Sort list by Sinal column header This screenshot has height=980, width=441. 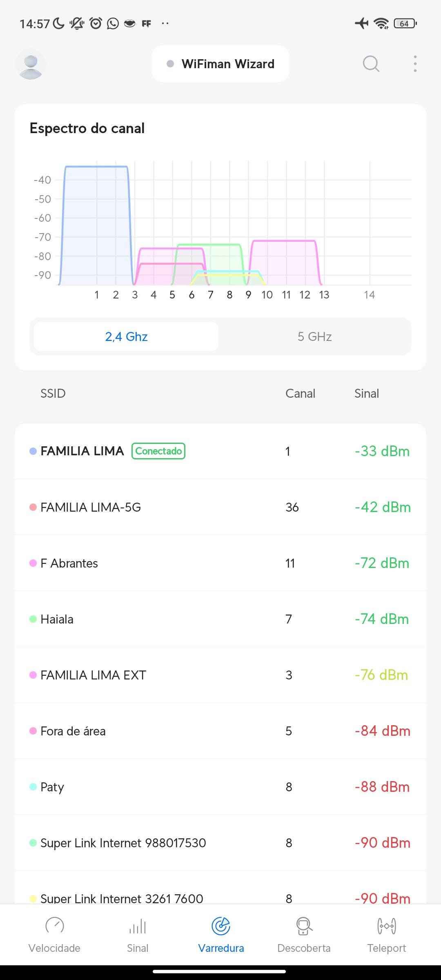click(x=366, y=393)
